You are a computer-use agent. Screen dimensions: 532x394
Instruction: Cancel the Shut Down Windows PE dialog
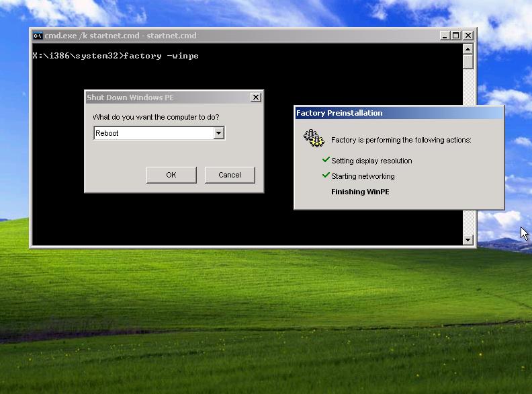pos(230,175)
